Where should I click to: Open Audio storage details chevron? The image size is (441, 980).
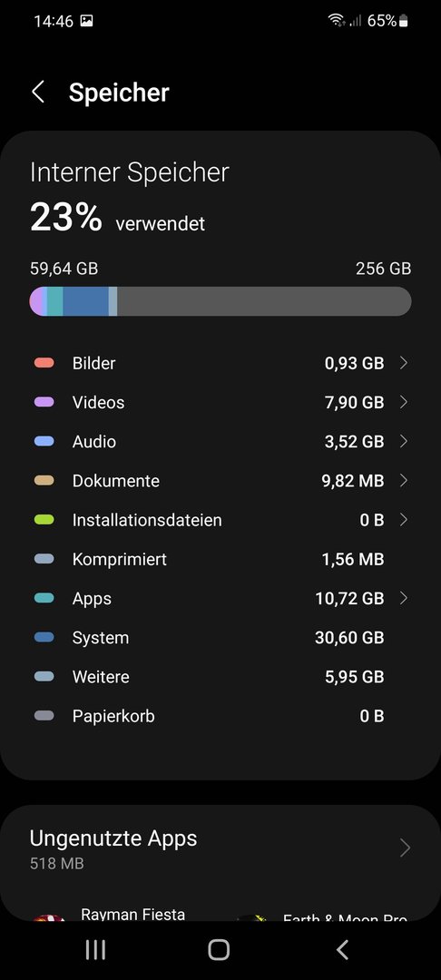[x=404, y=442]
